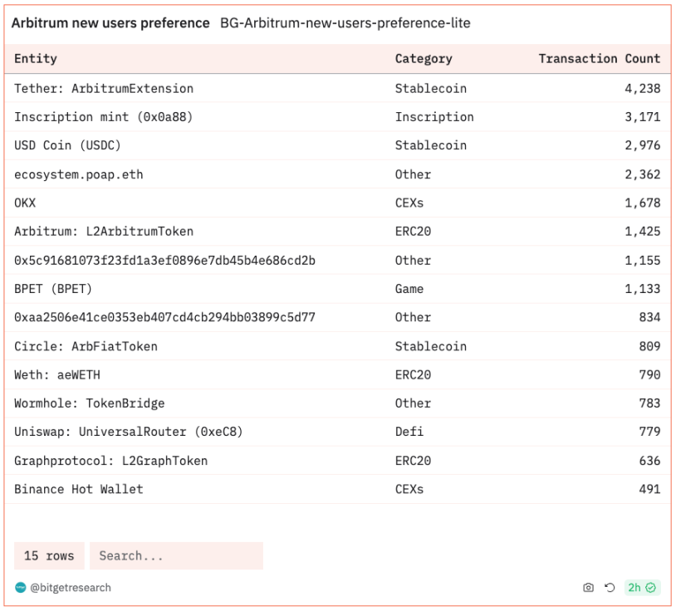Select the Inscription mint (0x0a88) entry
676x616 pixels.
[x=104, y=117]
